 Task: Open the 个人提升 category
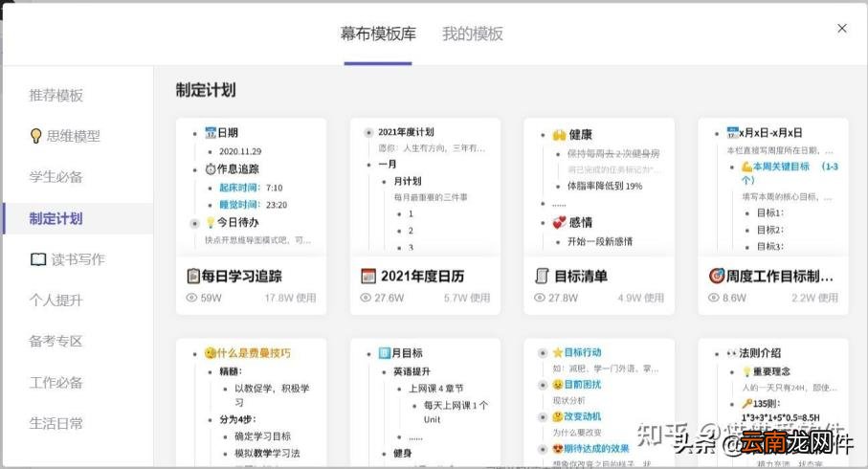point(56,301)
